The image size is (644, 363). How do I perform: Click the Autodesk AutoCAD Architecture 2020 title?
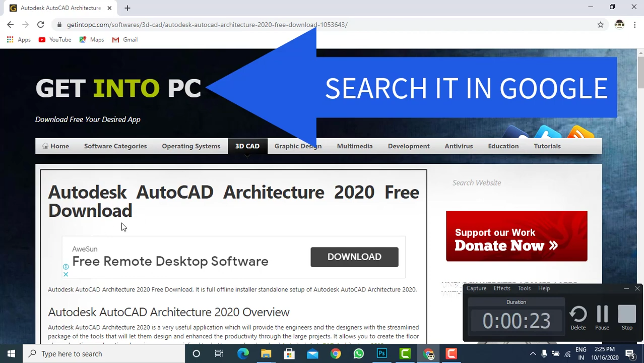point(233,201)
